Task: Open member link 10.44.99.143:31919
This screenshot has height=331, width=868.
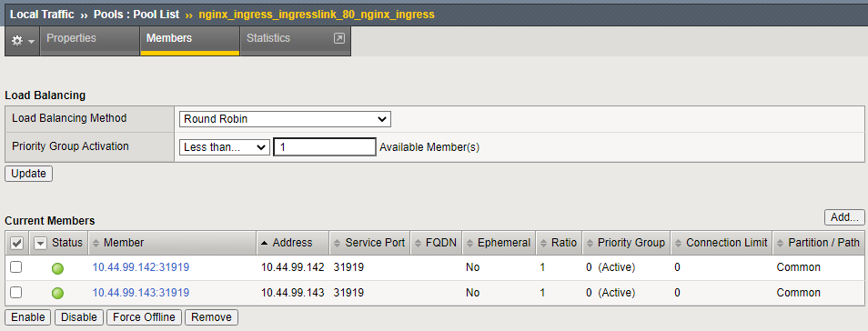Action: (x=141, y=292)
